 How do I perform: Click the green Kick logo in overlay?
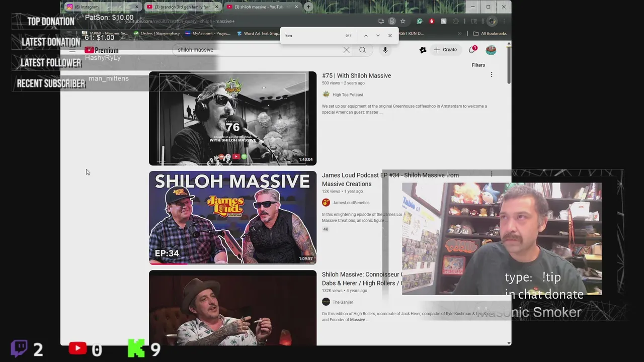coord(136,348)
